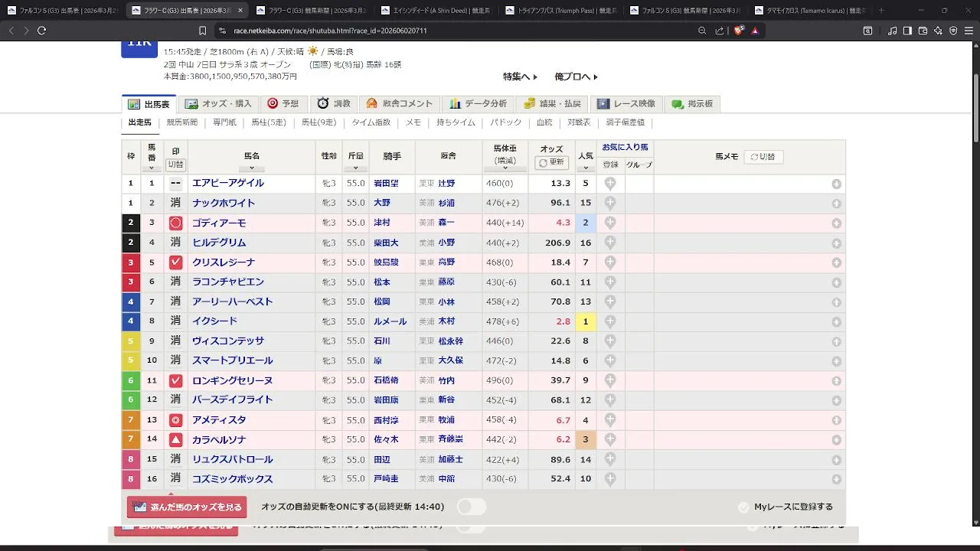Open Brave Shields lion icon

coord(738,31)
